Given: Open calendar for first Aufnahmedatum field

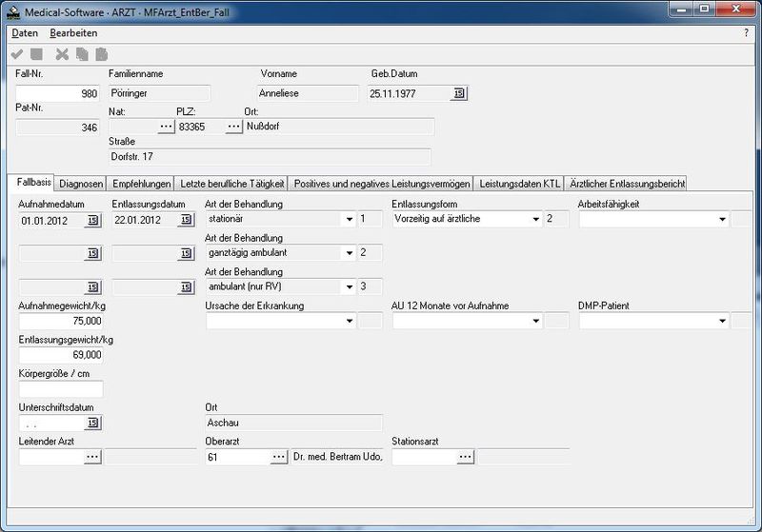Looking at the screenshot, I should (92, 220).
